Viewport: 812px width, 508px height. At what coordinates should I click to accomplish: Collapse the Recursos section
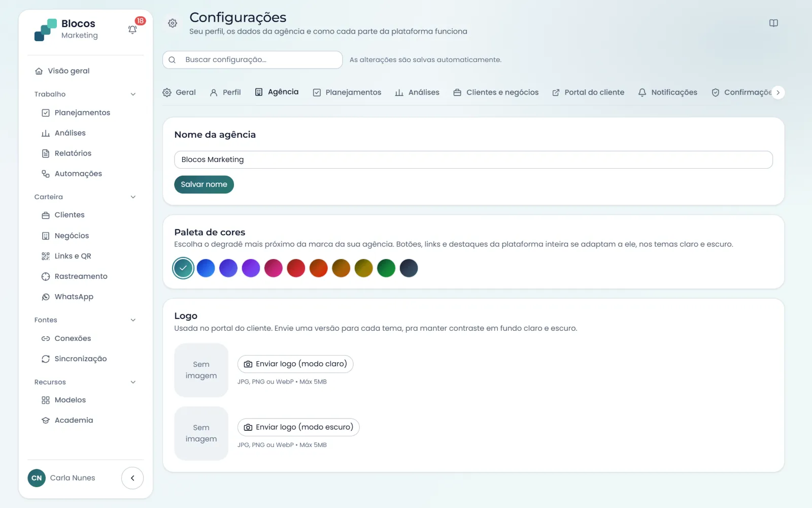pyautogui.click(x=133, y=382)
